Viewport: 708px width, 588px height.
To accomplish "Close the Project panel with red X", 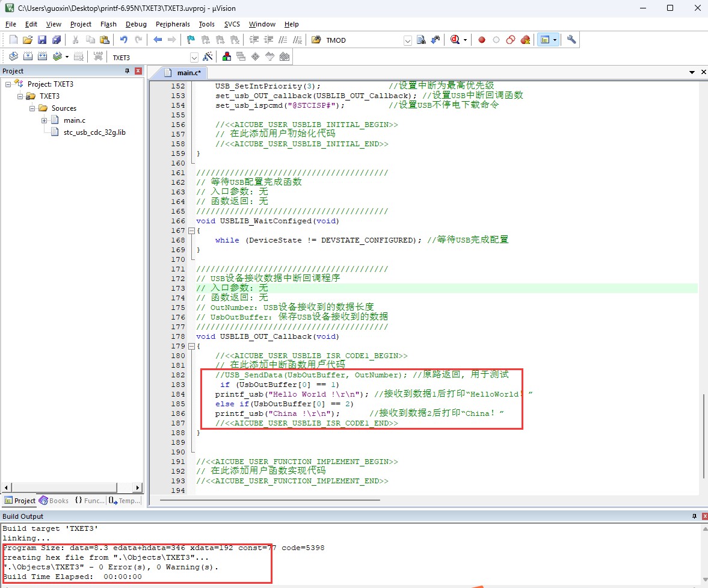I will 138,71.
